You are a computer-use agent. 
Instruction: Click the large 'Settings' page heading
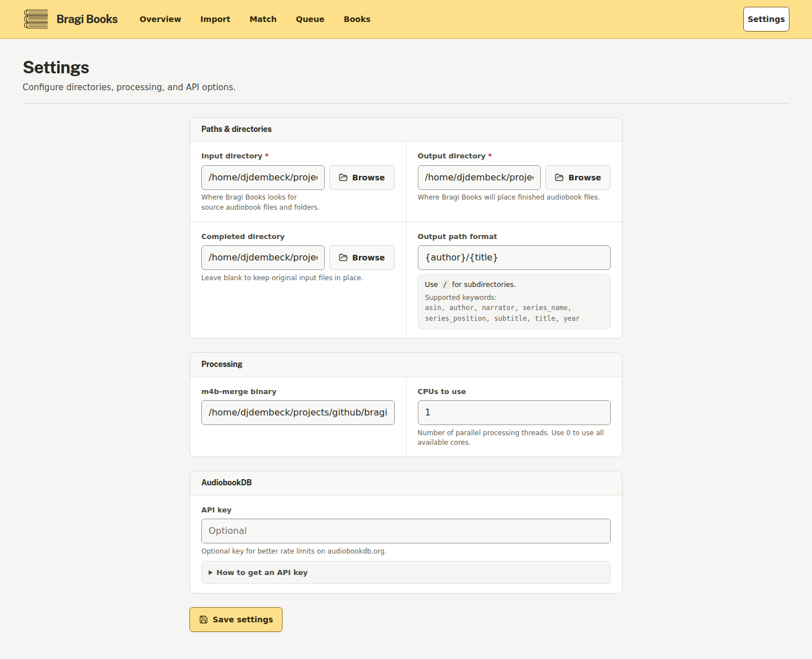pos(56,68)
